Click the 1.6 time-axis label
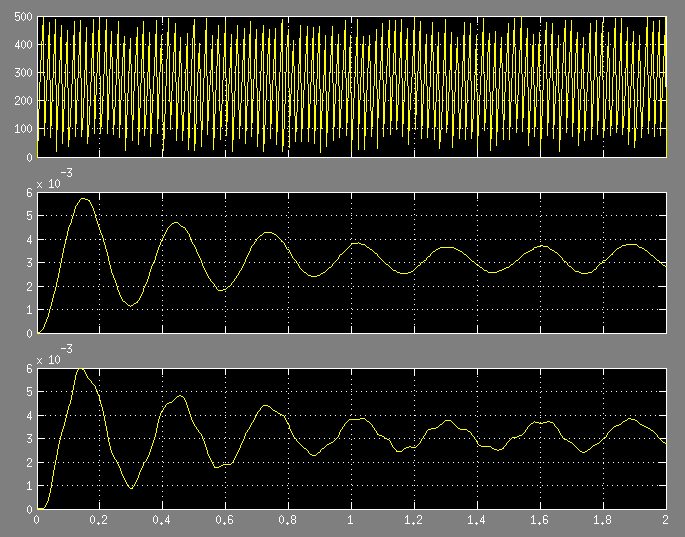This screenshot has height=537, width=685. pyautogui.click(x=540, y=520)
